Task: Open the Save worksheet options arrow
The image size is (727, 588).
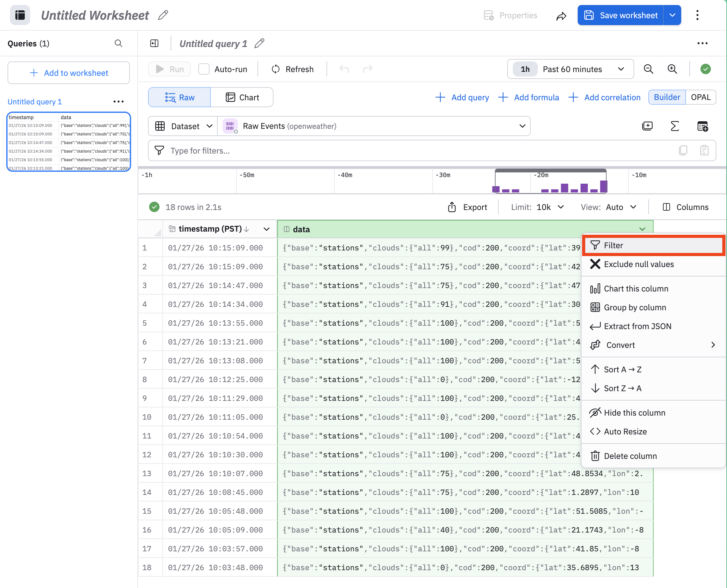Action: (672, 15)
